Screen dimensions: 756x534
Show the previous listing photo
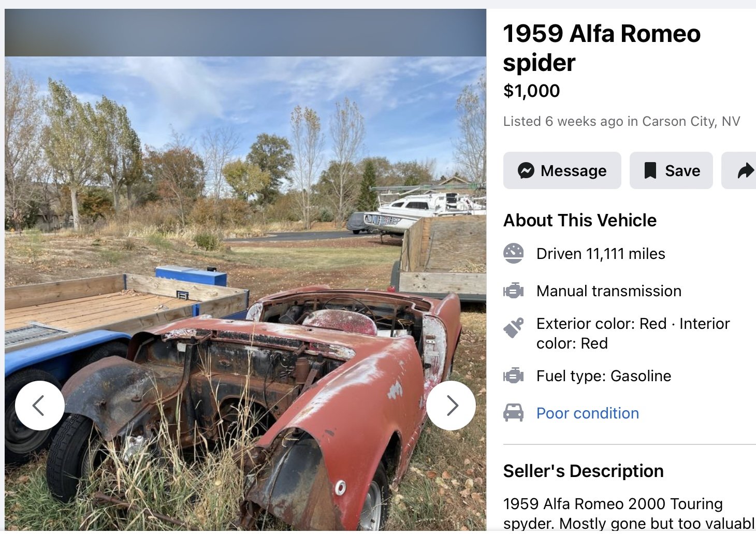tap(40, 406)
